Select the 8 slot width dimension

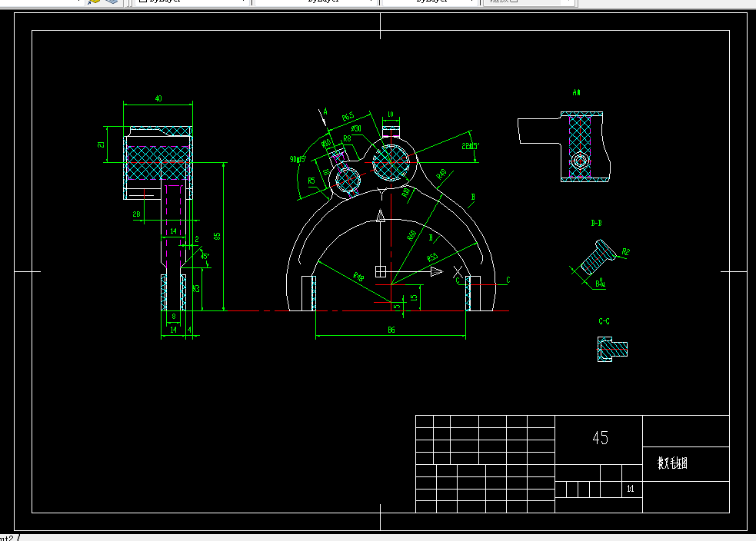[x=174, y=317]
